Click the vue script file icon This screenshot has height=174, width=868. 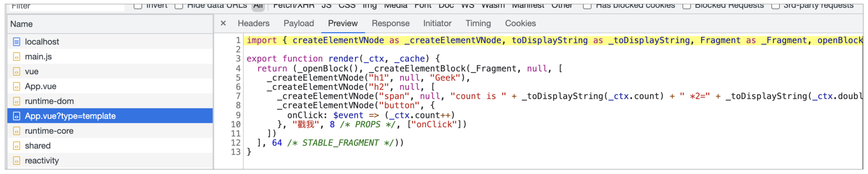click(x=16, y=72)
